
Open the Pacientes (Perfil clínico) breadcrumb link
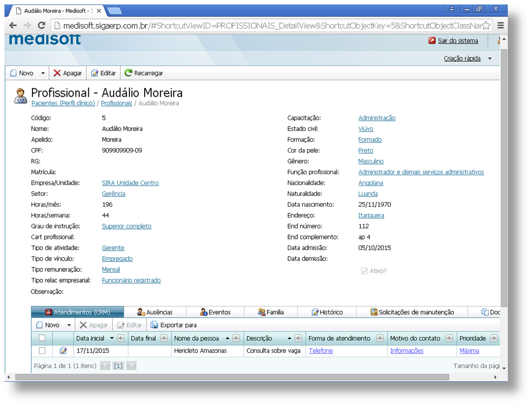click(63, 103)
